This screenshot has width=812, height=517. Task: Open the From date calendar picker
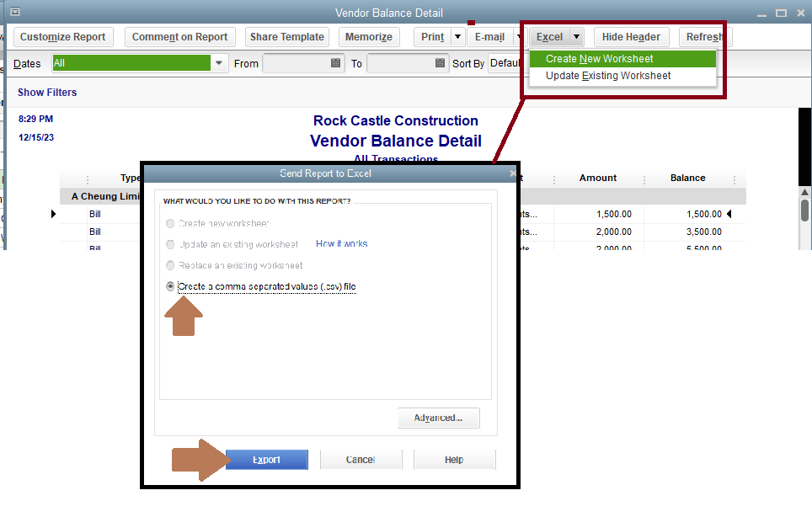click(x=335, y=63)
